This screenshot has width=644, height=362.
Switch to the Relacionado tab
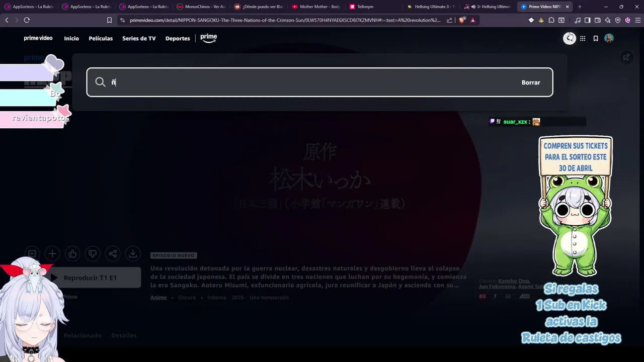(83, 335)
